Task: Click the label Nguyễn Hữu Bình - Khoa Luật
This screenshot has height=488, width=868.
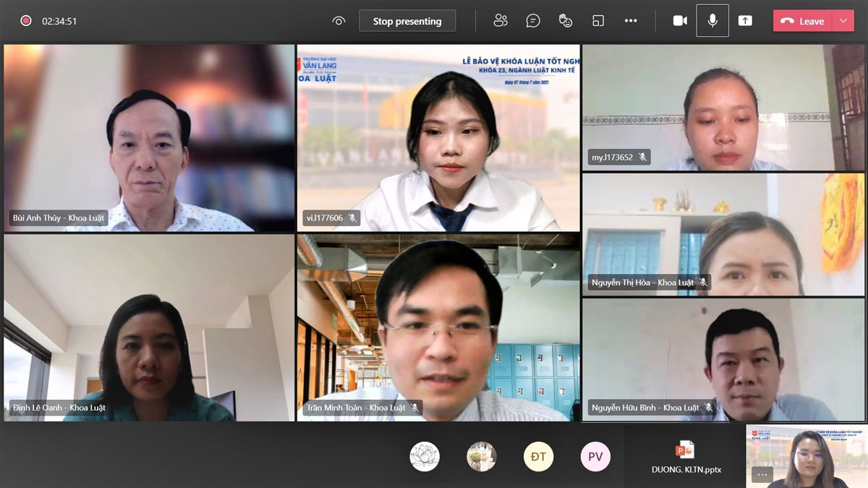Action: click(645, 408)
